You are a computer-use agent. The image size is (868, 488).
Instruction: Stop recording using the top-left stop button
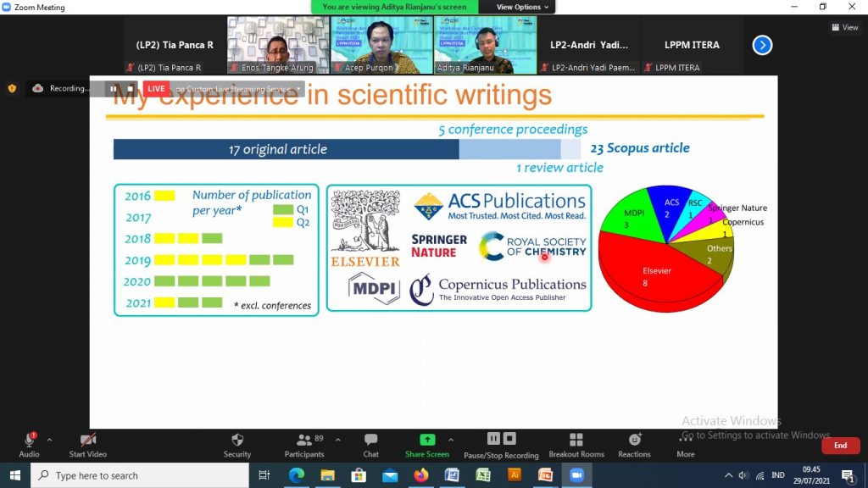130,88
